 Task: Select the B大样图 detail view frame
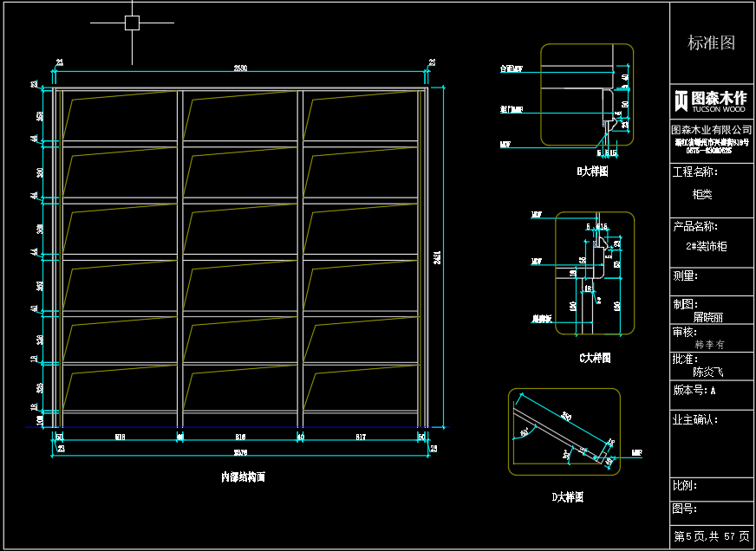point(587,94)
